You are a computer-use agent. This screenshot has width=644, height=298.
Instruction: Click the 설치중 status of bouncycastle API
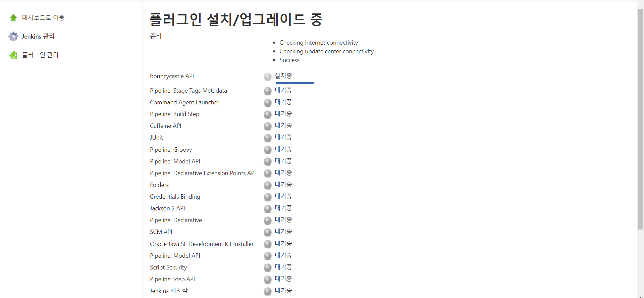click(x=283, y=76)
